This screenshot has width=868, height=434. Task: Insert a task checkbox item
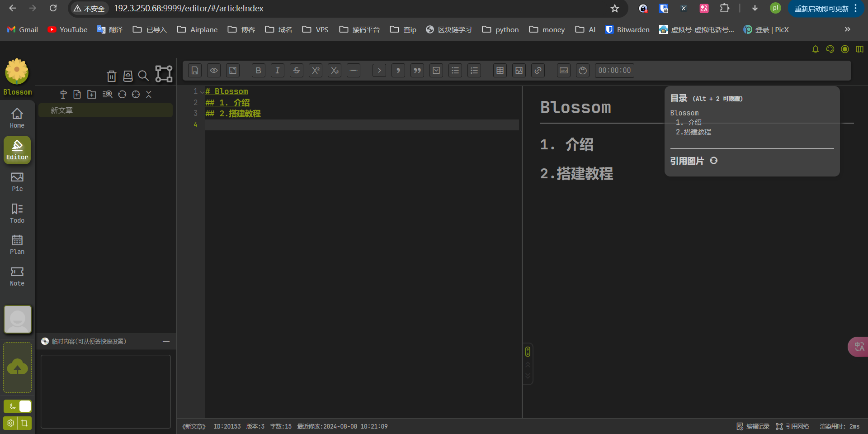[436, 71]
